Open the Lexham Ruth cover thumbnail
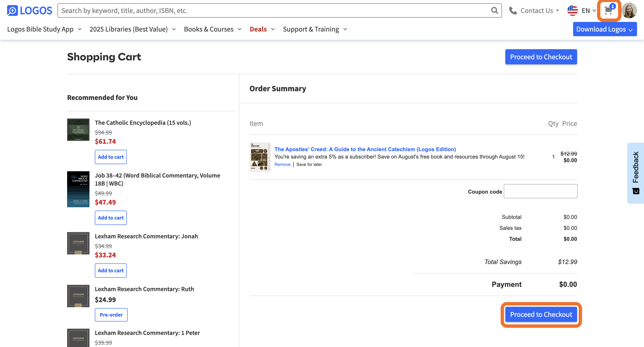This screenshot has width=644, height=347. coord(78,296)
